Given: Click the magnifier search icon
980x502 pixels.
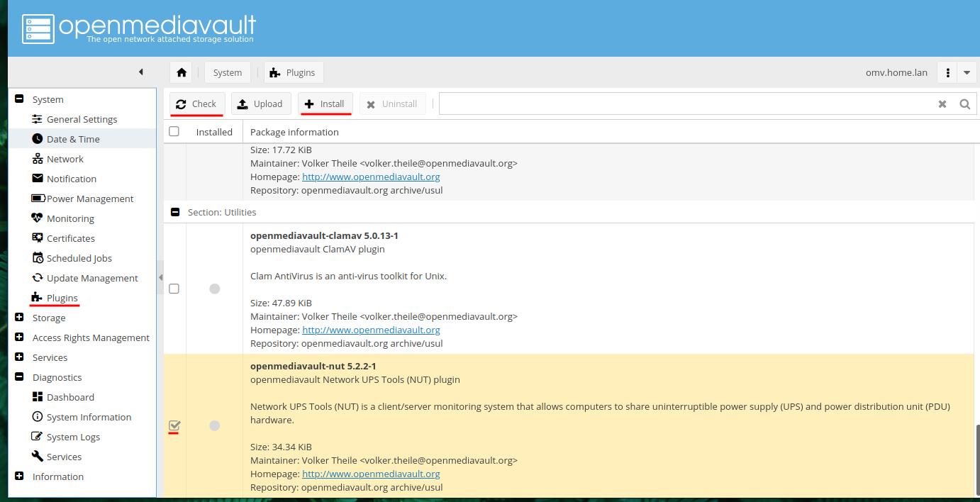Looking at the screenshot, I should [x=964, y=104].
